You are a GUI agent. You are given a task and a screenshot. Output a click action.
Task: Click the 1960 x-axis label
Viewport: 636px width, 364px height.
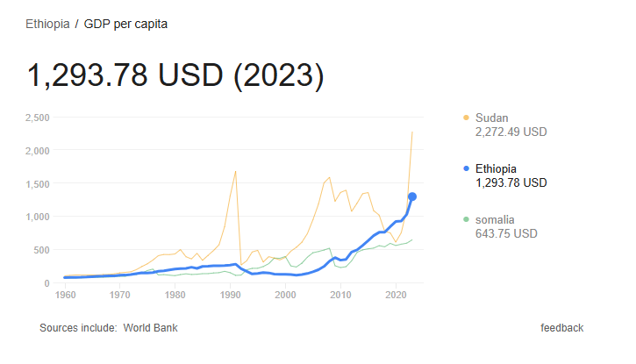coord(65,296)
